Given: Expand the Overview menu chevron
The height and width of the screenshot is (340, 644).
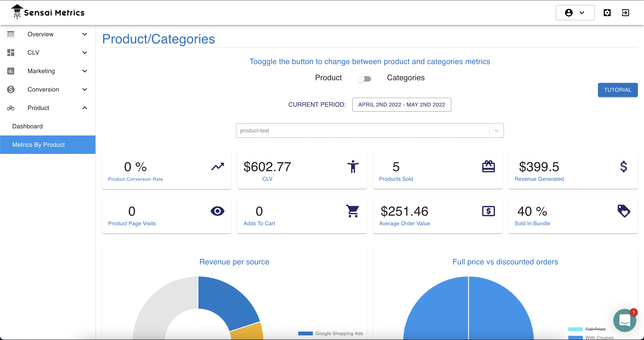Looking at the screenshot, I should pos(85,34).
